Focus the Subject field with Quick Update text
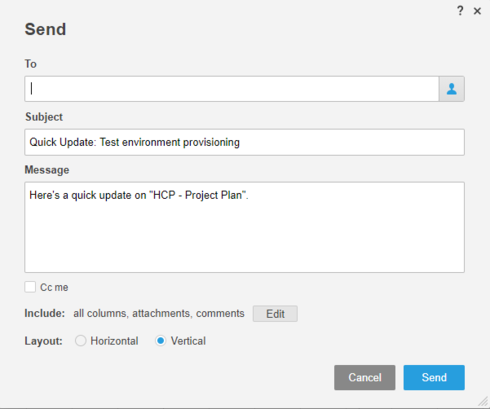This screenshot has height=409, width=490. coord(244,142)
